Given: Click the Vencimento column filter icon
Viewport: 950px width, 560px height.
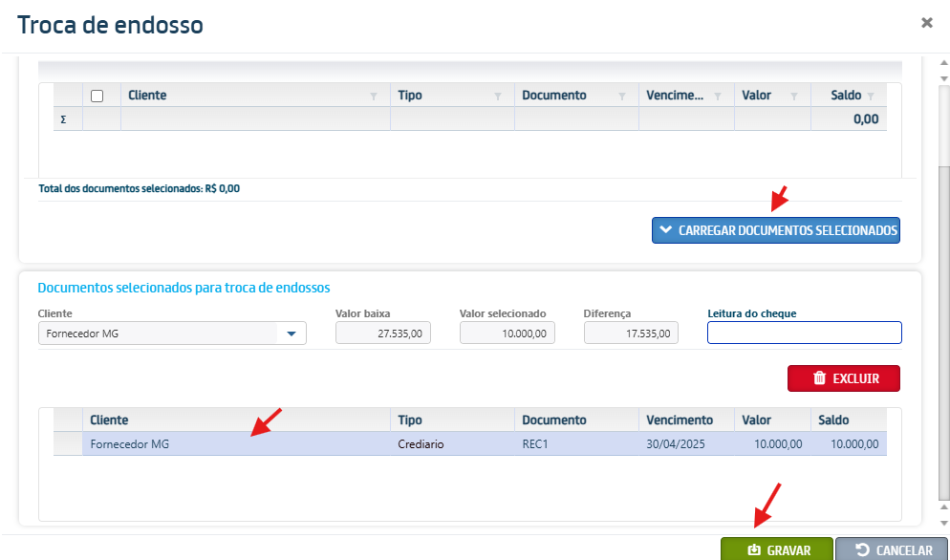Looking at the screenshot, I should pos(718,97).
